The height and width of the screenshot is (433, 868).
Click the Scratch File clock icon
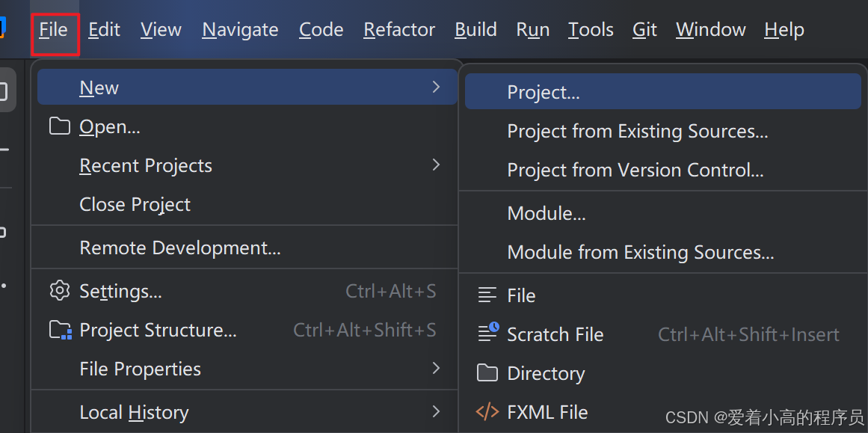pyautogui.click(x=488, y=334)
